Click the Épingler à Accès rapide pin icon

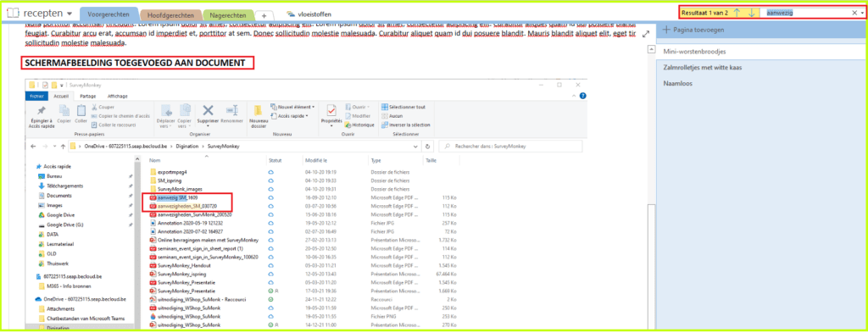(41, 110)
